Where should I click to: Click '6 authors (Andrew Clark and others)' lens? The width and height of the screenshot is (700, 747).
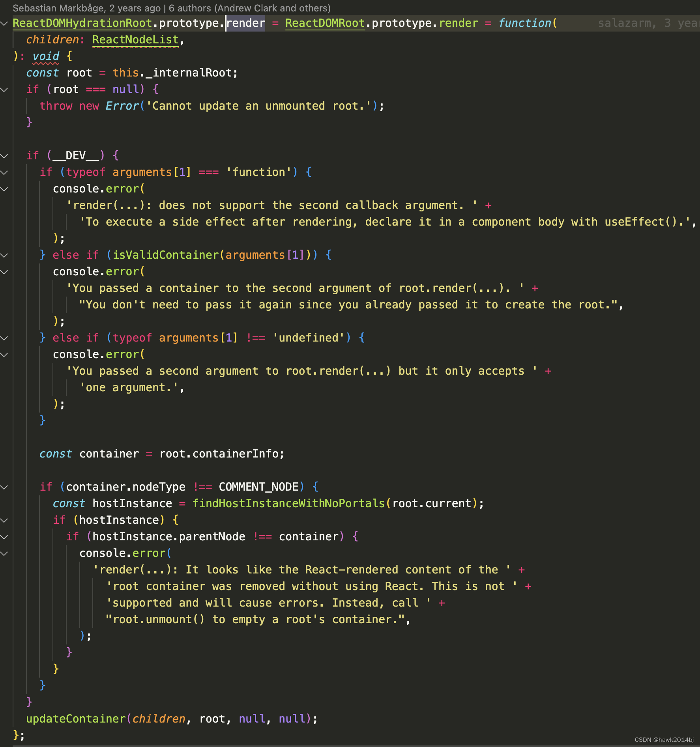[250, 8]
